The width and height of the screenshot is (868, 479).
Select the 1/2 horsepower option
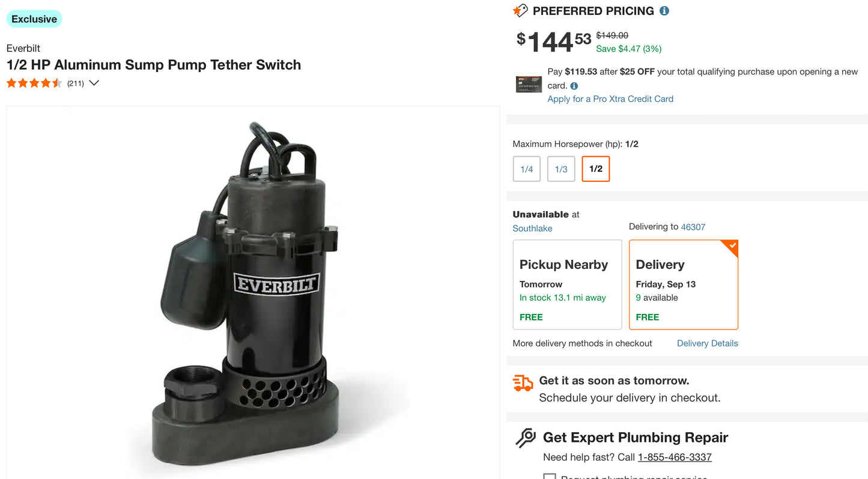point(596,169)
